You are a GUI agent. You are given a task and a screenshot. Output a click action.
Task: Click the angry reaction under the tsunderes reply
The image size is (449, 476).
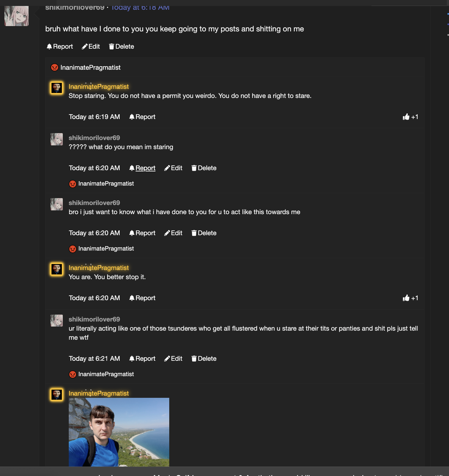[x=73, y=374]
